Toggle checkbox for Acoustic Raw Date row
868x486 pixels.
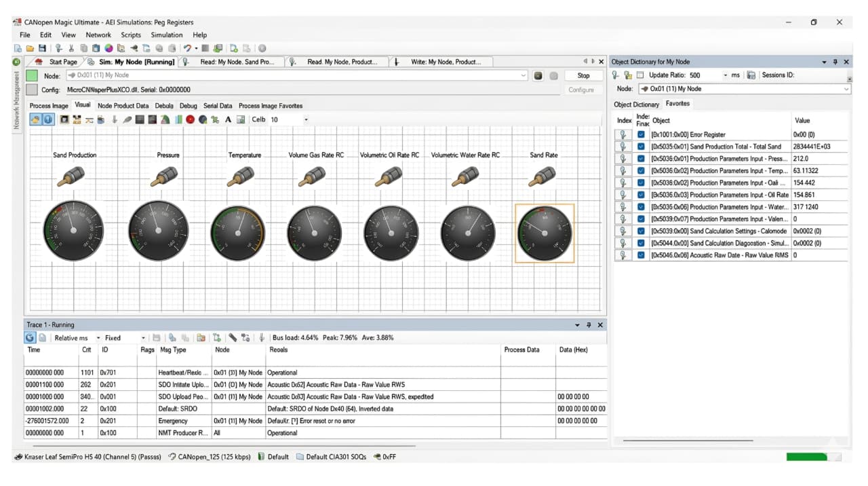(641, 255)
